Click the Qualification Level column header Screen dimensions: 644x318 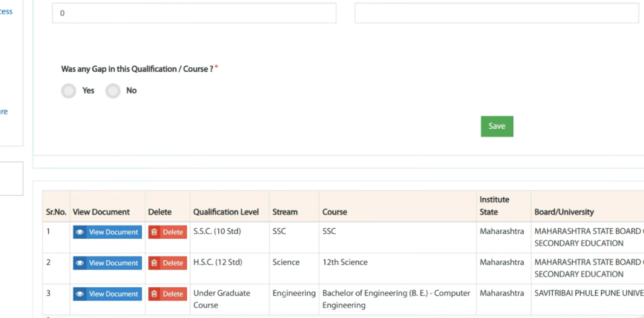click(x=226, y=212)
